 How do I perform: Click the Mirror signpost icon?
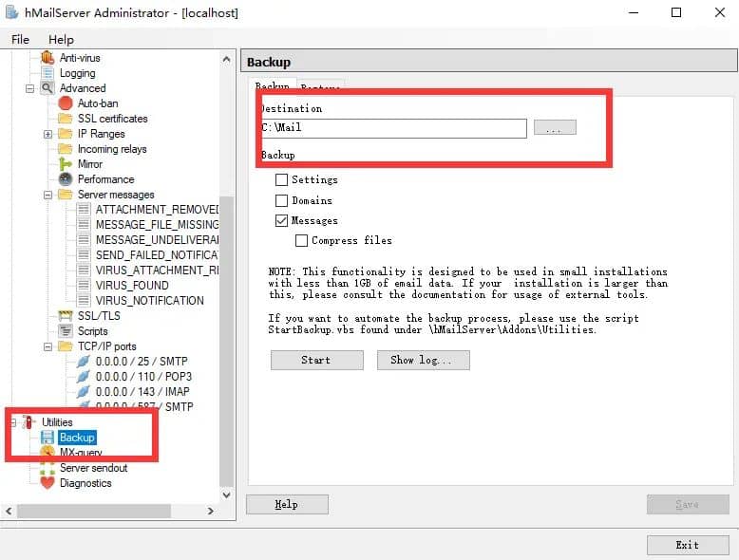[66, 164]
